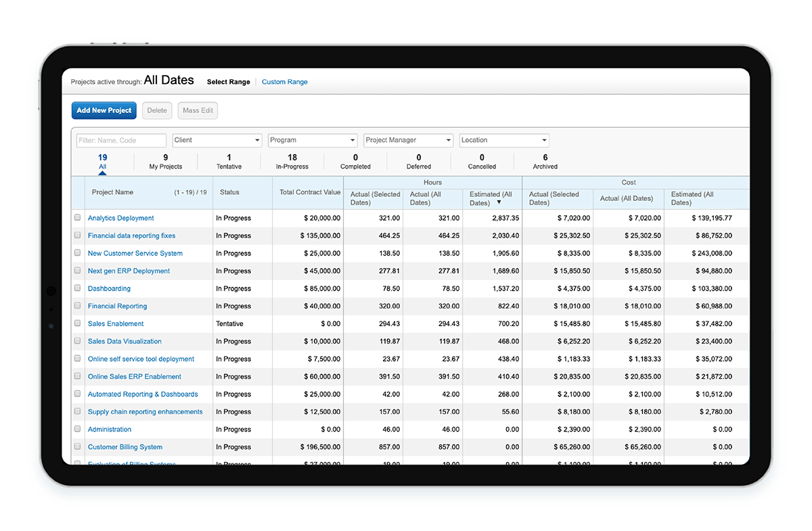Screen dimensions: 812x531
Task: Switch to the Tentative tab
Action: 229,162
